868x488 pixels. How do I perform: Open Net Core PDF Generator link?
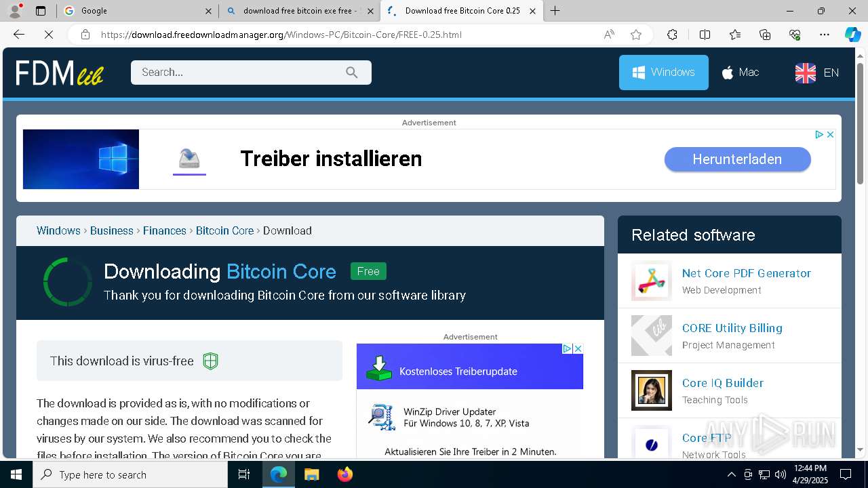point(747,273)
